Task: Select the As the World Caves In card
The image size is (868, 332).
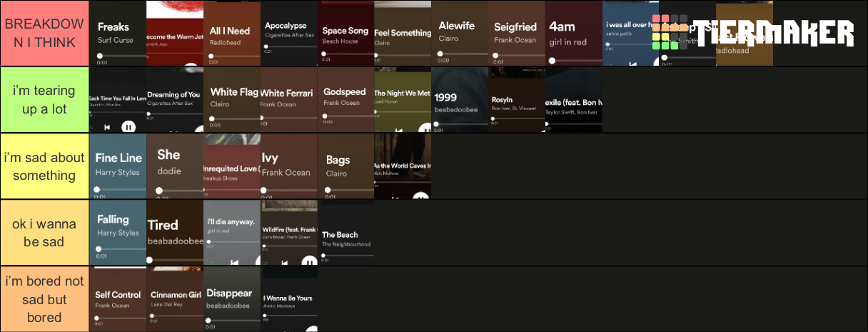Action: [x=403, y=166]
